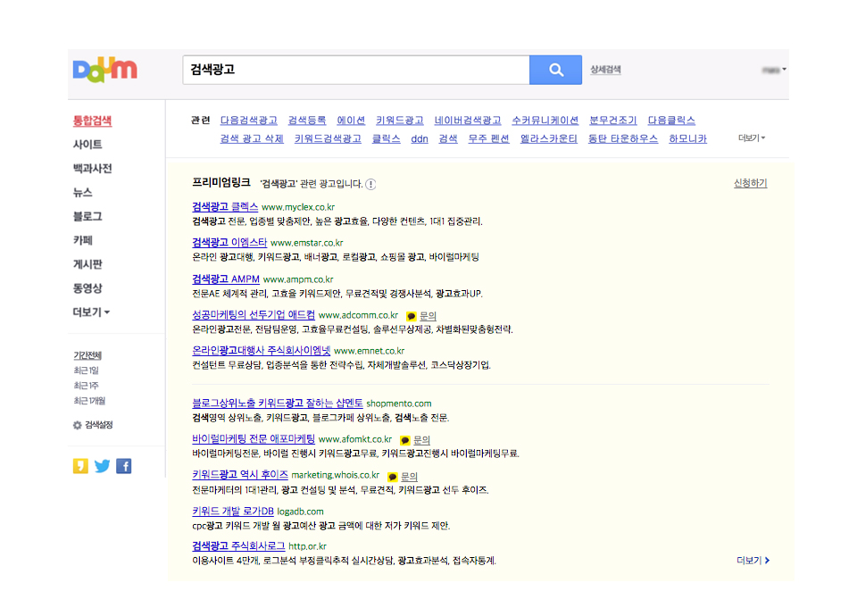This screenshot has width=857, height=616.
Task: Open 온라인광고대행사 주식회사이엠넷 link
Action: tap(262, 350)
